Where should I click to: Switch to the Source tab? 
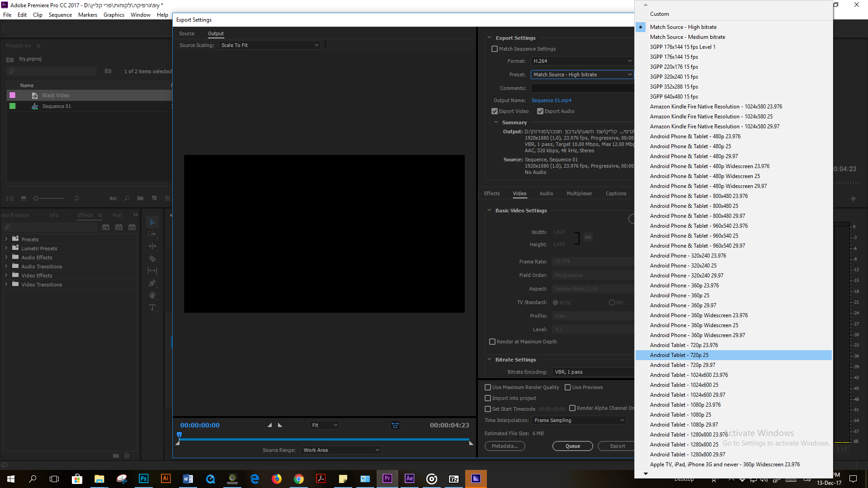[x=186, y=33]
